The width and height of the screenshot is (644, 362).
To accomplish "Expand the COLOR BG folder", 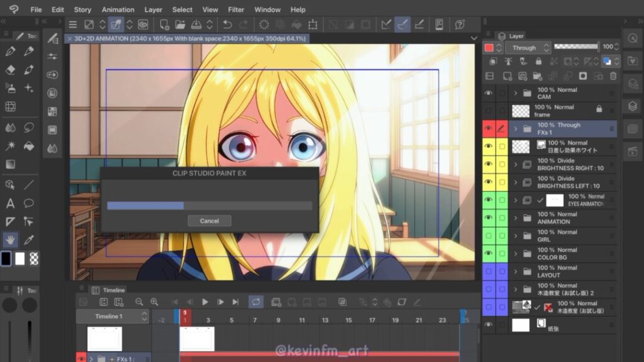I will point(516,254).
